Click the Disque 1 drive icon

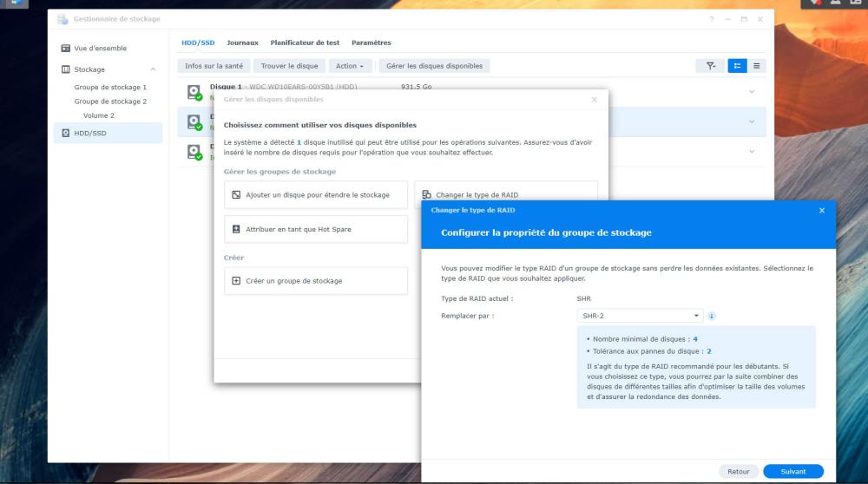[x=194, y=92]
